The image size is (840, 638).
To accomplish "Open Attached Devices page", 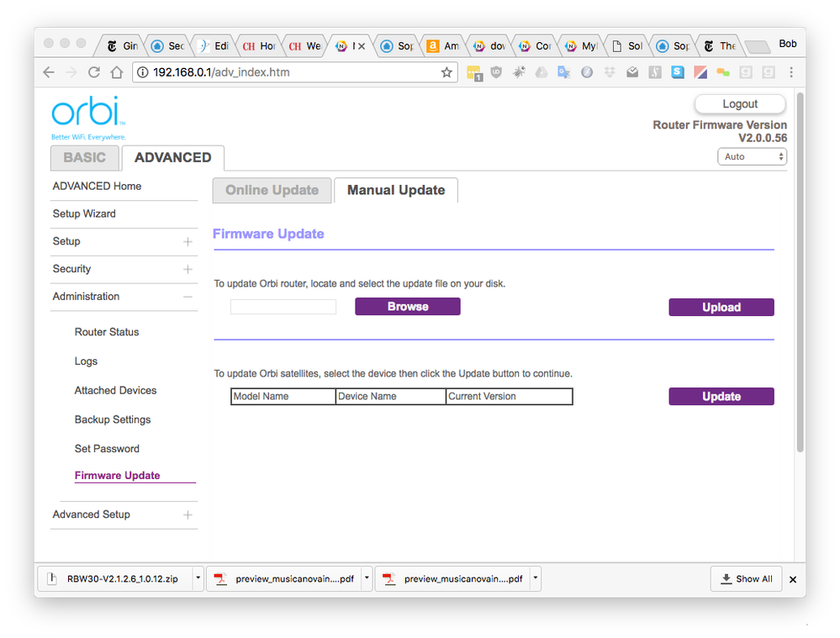I will (115, 391).
